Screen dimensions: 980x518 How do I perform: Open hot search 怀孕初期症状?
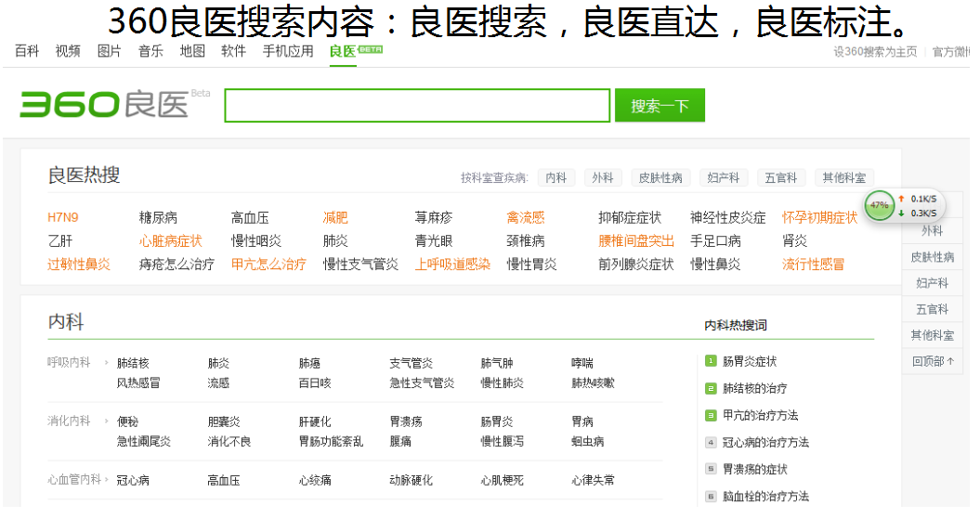[819, 217]
